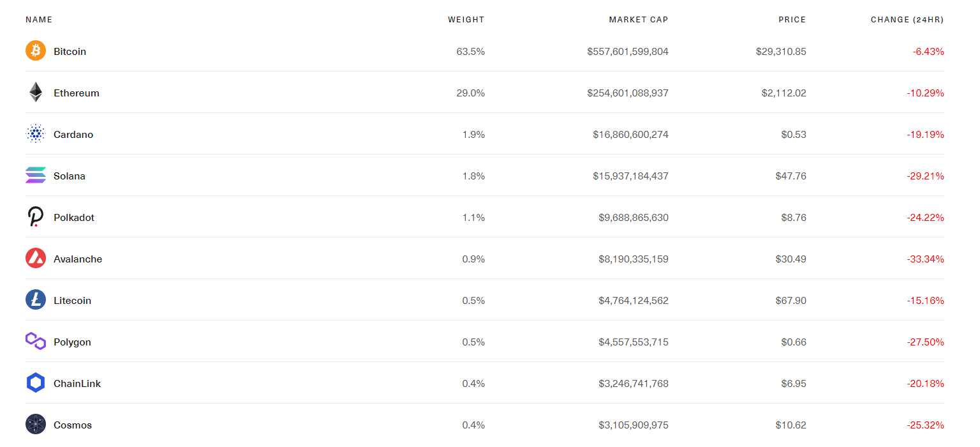The image size is (980, 447).
Task: Click the ChainLink hexagon logo icon
Action: (x=36, y=383)
